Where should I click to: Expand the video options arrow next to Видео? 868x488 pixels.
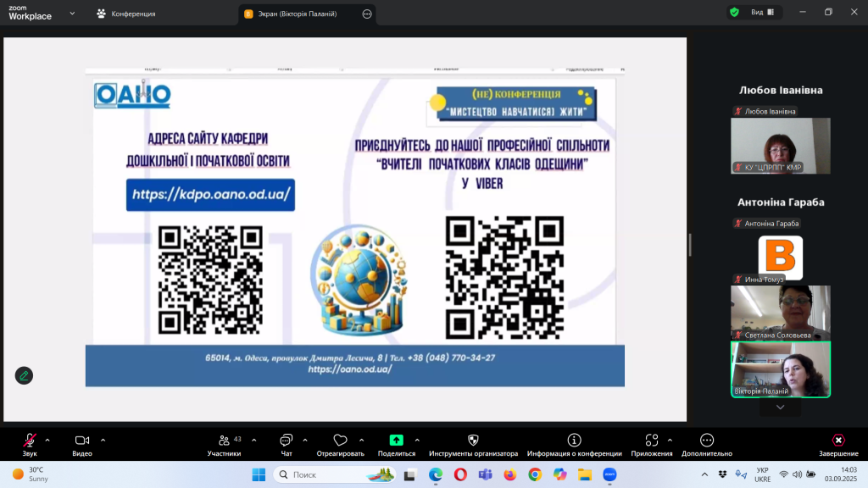pyautogui.click(x=103, y=440)
